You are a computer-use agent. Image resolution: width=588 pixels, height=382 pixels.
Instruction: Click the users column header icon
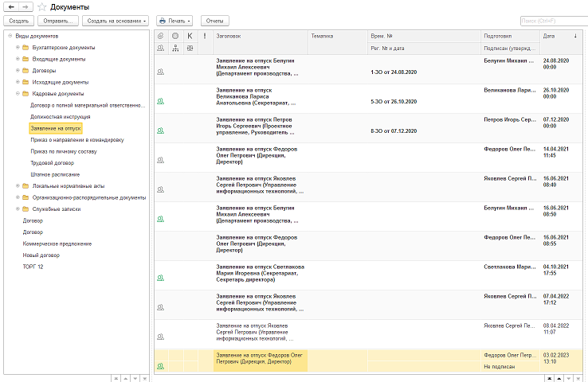click(160, 48)
